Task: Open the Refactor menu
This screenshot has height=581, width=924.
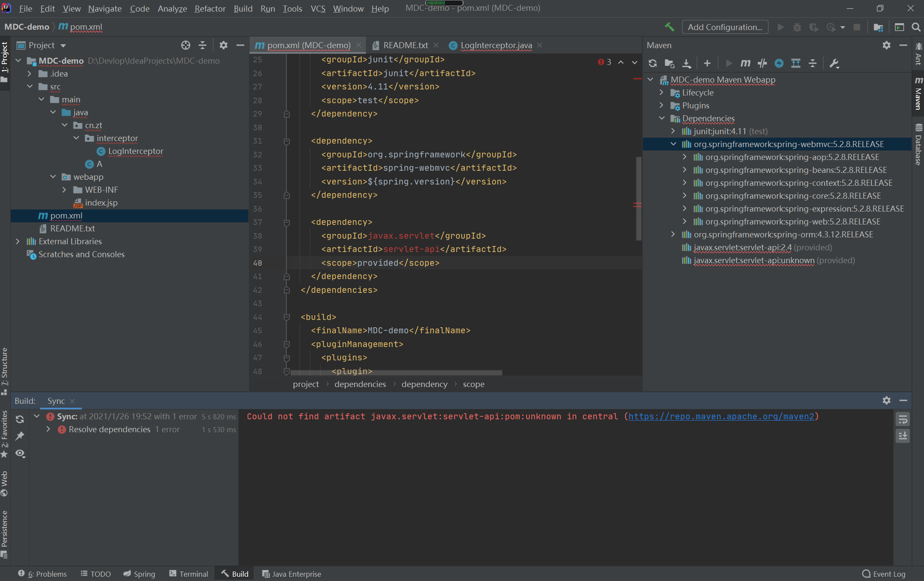Action: [209, 9]
